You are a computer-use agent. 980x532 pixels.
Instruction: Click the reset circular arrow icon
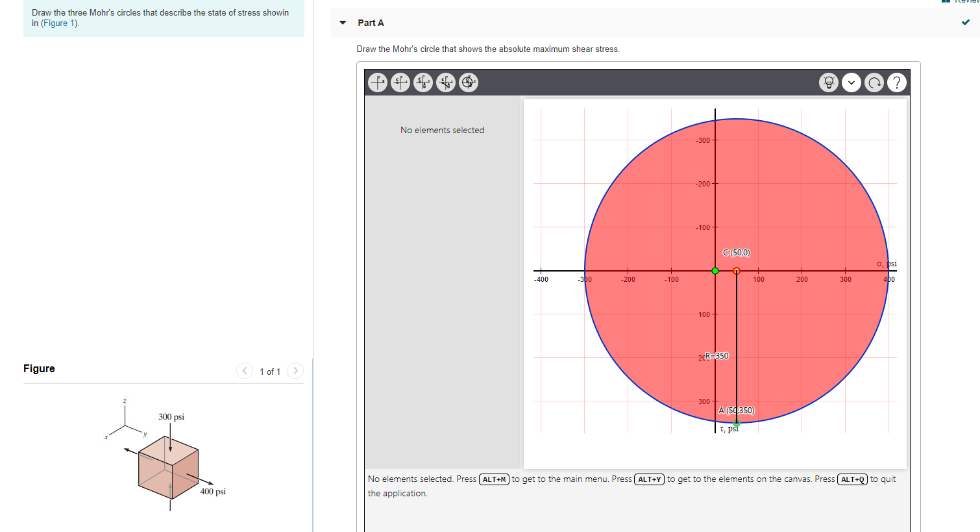coord(874,82)
